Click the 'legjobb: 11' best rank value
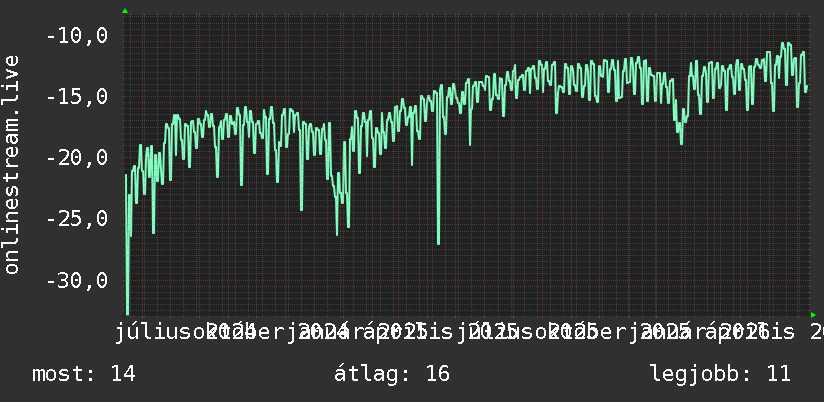824x402 pixels. click(x=720, y=374)
